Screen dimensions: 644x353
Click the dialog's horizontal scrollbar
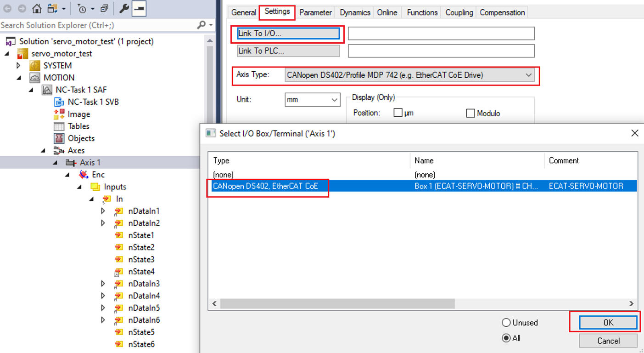(x=337, y=304)
